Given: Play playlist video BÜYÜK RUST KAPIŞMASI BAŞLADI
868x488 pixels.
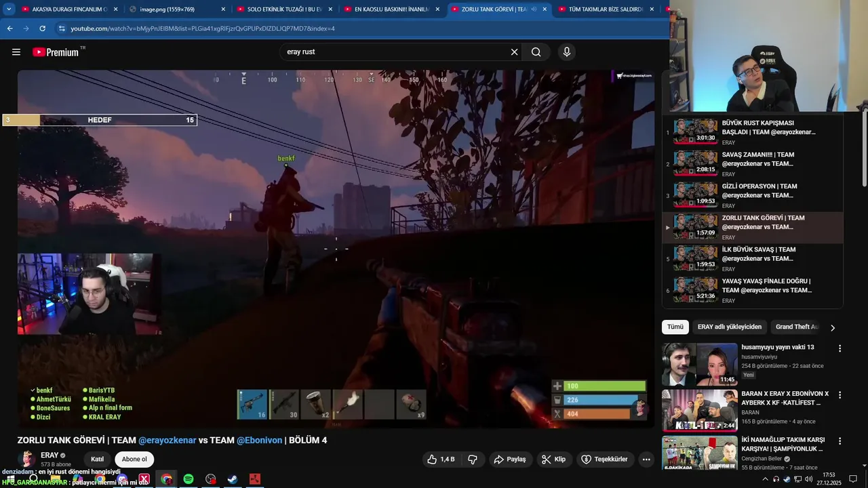Looking at the screenshot, I should point(753,132).
